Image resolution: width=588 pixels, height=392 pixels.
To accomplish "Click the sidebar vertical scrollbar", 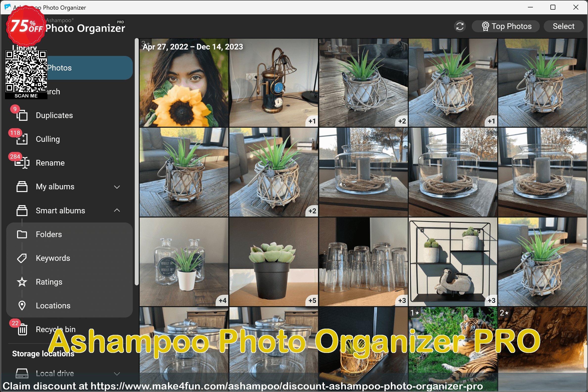I will click(x=137, y=162).
